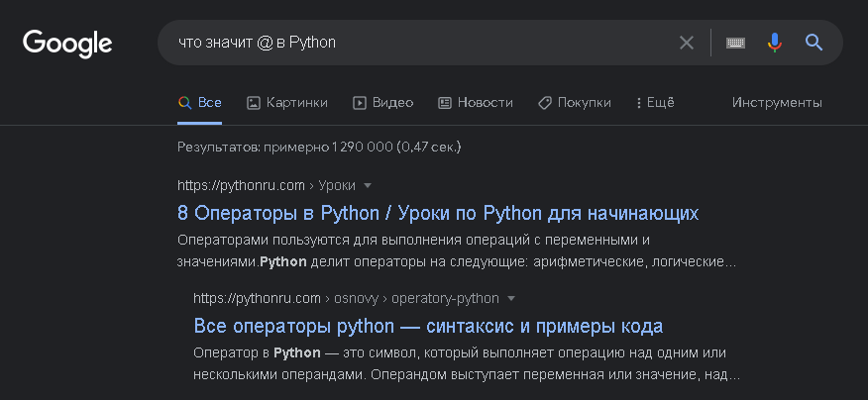Click the magnifier search icon
Screen dimensions: 868x400
point(814,43)
